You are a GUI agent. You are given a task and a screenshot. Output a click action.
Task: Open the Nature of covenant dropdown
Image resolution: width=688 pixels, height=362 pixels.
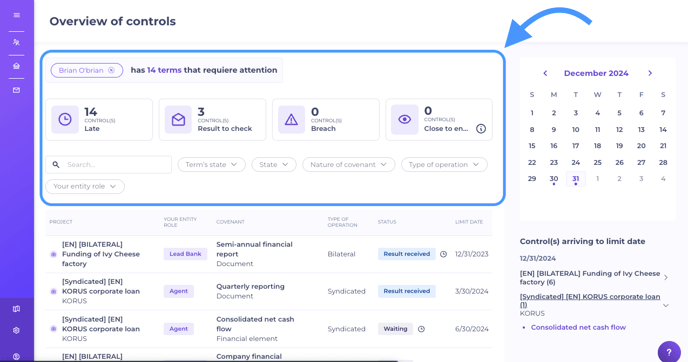(x=349, y=165)
